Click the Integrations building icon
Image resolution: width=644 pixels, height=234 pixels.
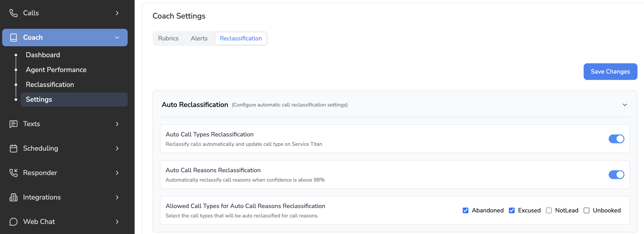point(13,197)
